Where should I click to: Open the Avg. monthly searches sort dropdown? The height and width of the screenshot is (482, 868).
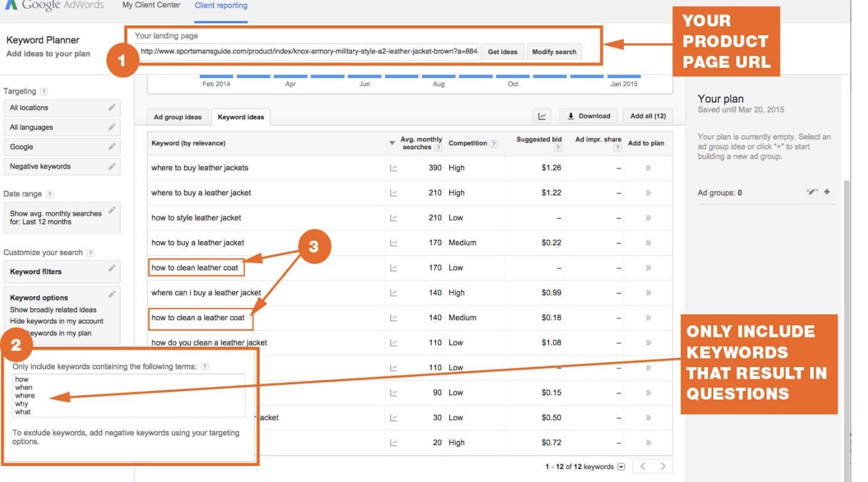pyautogui.click(x=392, y=141)
